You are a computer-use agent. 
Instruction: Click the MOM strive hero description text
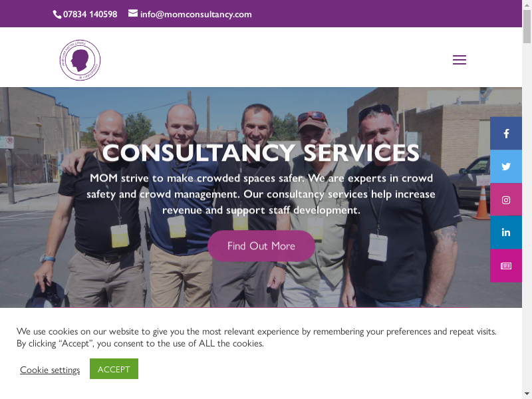[x=261, y=194]
